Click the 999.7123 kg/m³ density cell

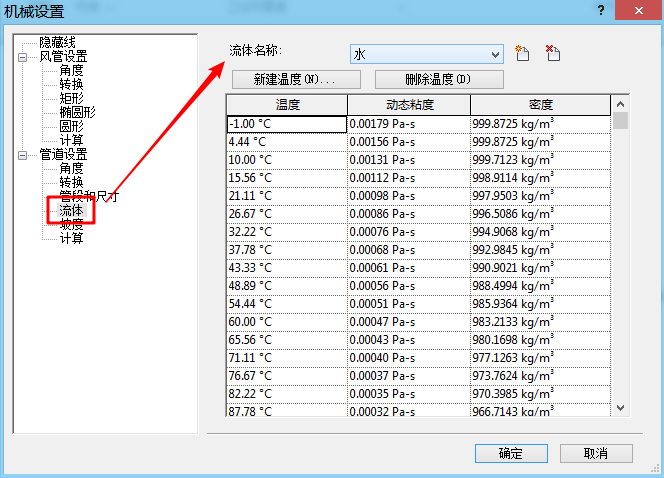point(540,160)
